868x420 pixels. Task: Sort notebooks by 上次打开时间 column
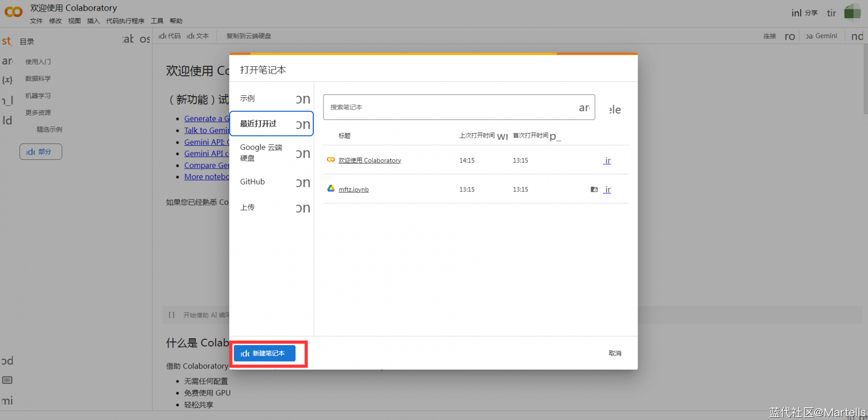[x=477, y=135]
